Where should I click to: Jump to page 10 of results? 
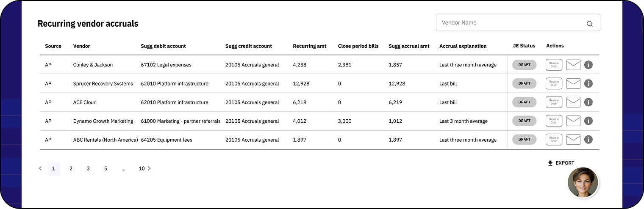point(142,168)
